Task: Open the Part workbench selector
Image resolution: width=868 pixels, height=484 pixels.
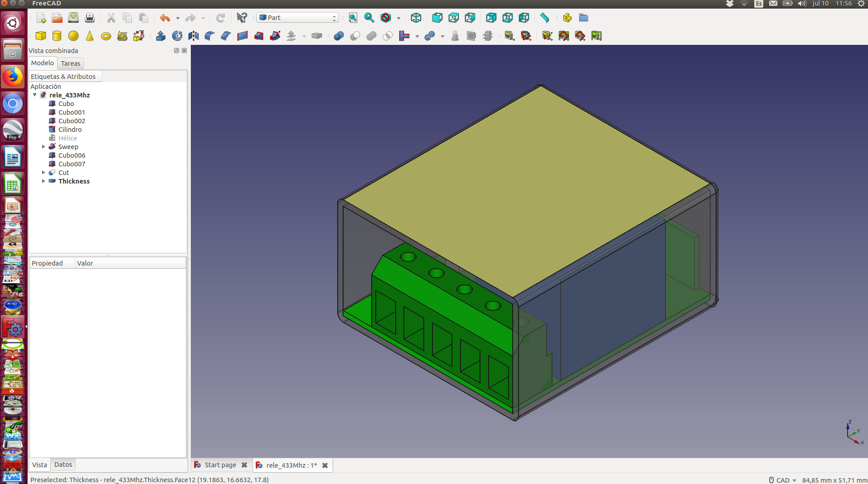Action: [297, 18]
